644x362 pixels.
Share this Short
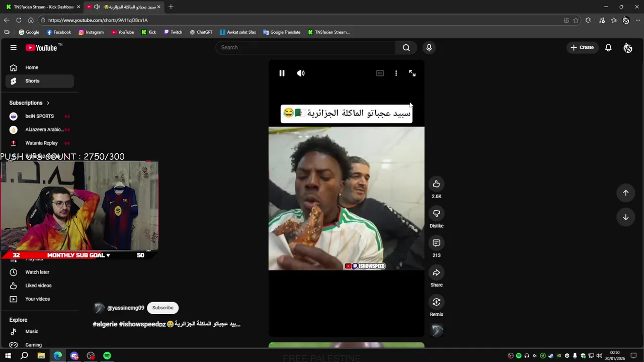point(436,273)
